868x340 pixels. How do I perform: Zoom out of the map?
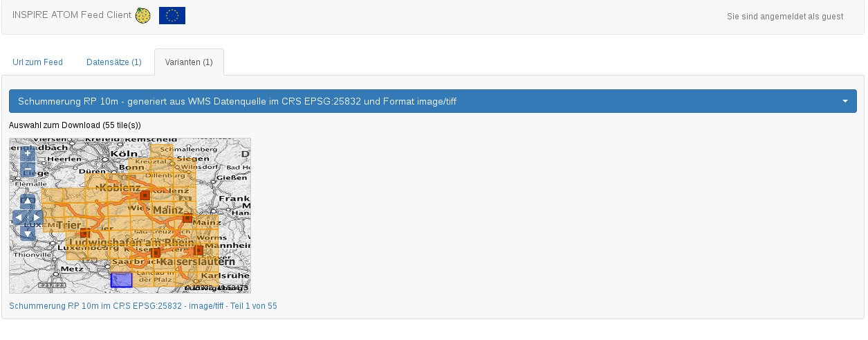tap(28, 170)
